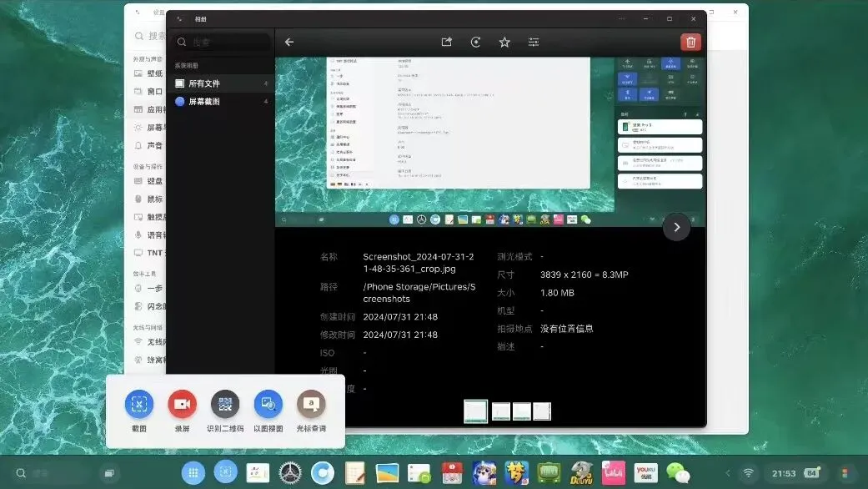Click the Settings window search field
Screen dimensions: 868x489
[151, 36]
